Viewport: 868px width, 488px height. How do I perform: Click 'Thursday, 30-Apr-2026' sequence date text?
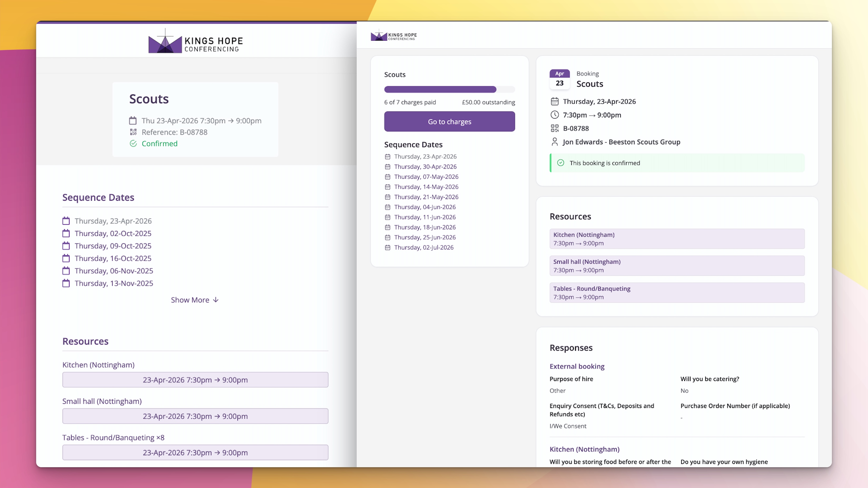tap(425, 167)
